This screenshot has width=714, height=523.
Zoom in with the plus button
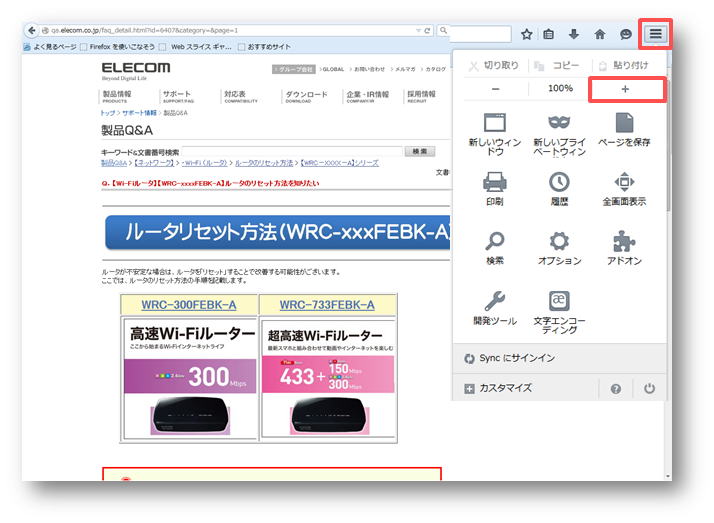(x=625, y=89)
